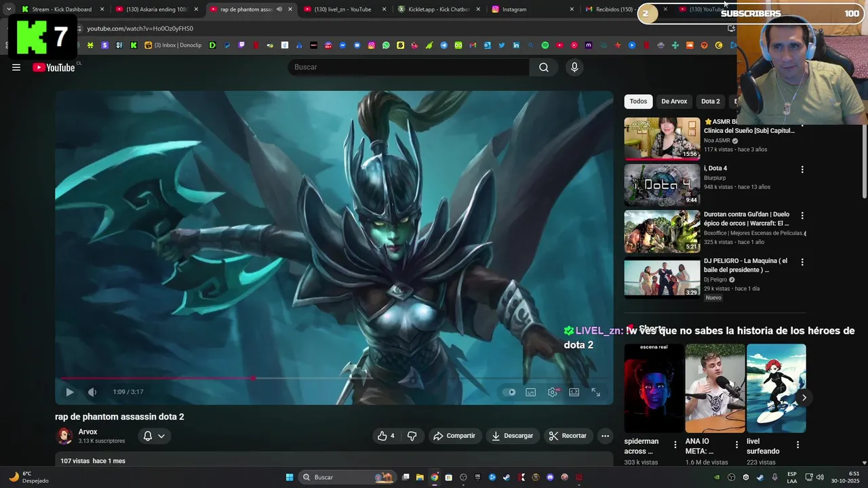Focus the Windows taskbar Buscar box
This screenshot has width=868, height=488.
pyautogui.click(x=347, y=477)
